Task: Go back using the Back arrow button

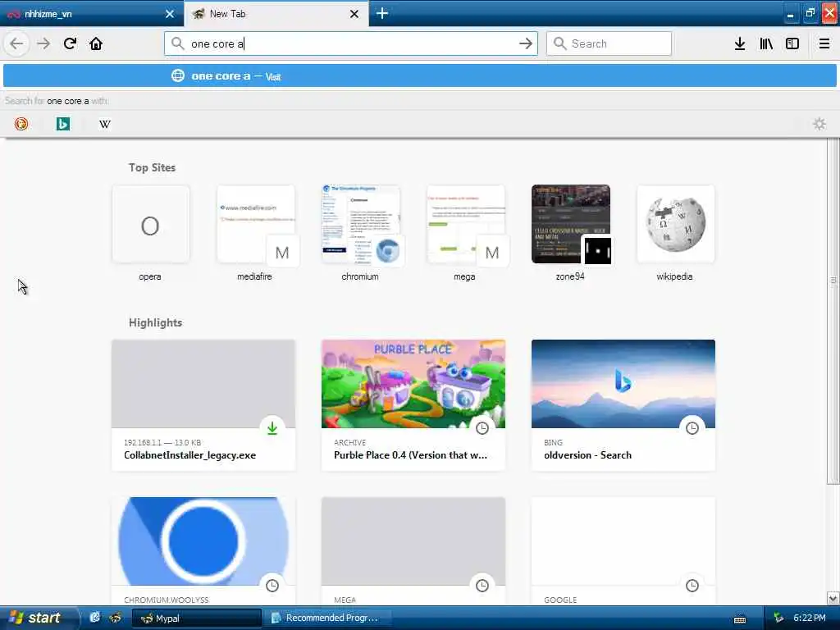Action: point(16,43)
